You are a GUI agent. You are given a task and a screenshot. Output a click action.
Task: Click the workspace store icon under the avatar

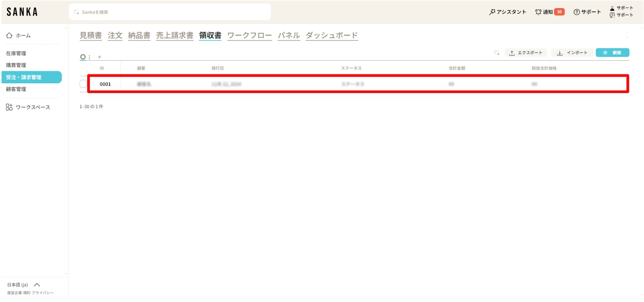(612, 15)
